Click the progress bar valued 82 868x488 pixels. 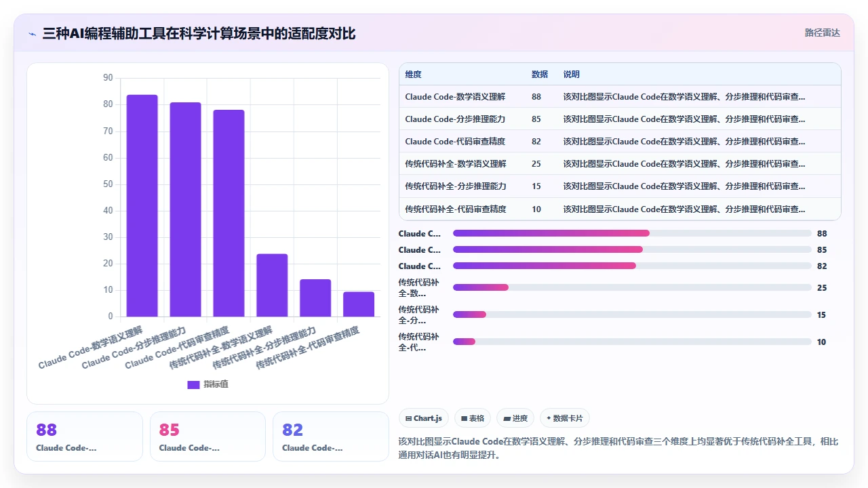point(632,266)
